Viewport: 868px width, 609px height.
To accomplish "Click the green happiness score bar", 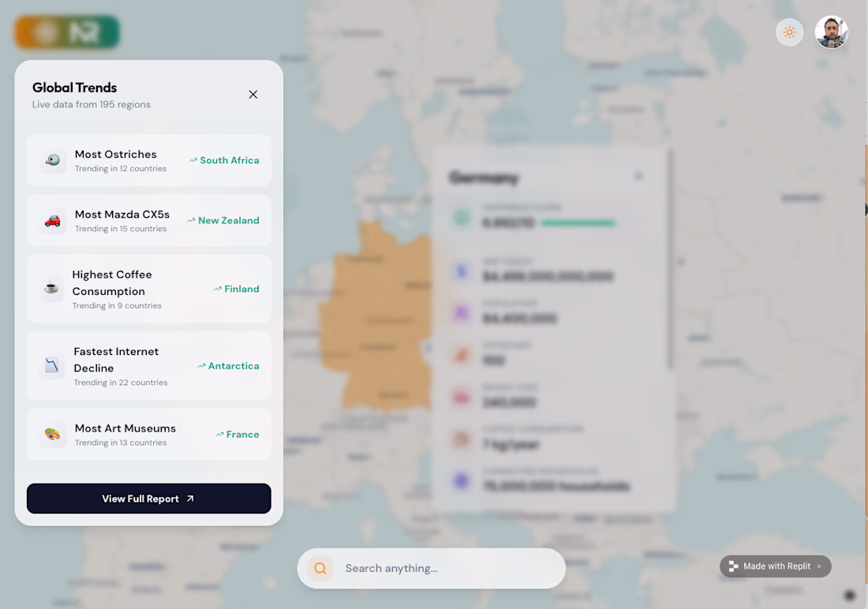I will point(578,223).
